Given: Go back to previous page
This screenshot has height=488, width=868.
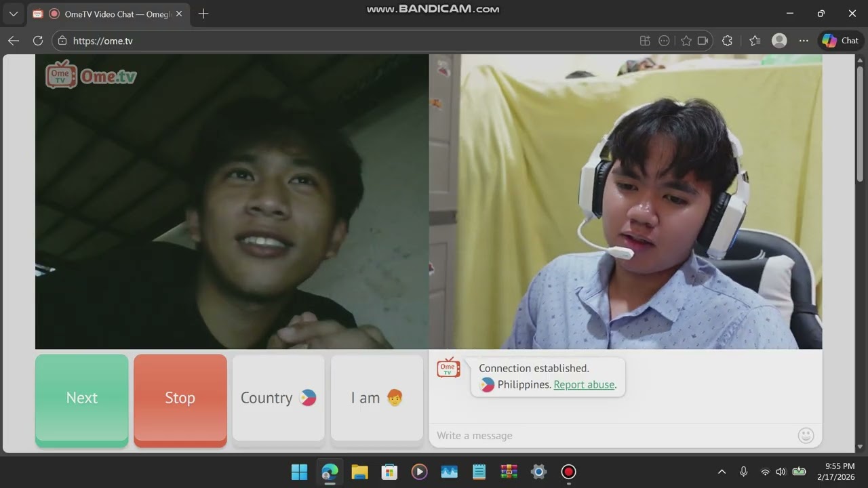Looking at the screenshot, I should pyautogui.click(x=14, y=41).
